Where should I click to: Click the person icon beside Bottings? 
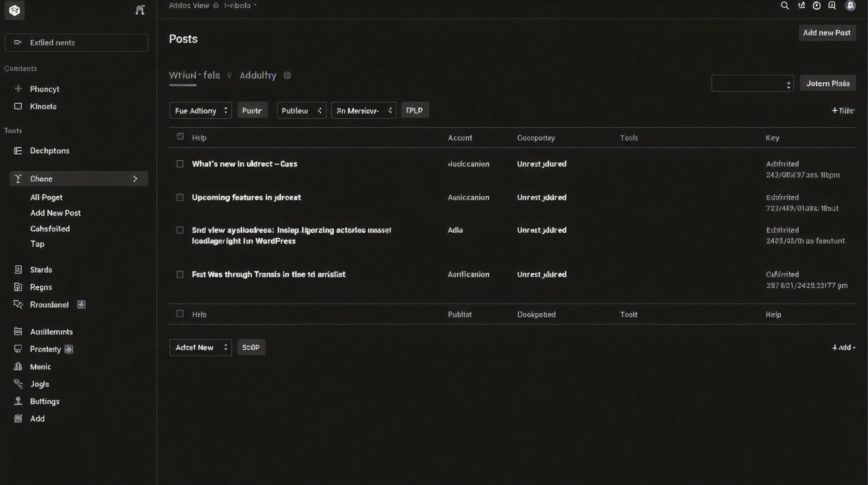18,401
